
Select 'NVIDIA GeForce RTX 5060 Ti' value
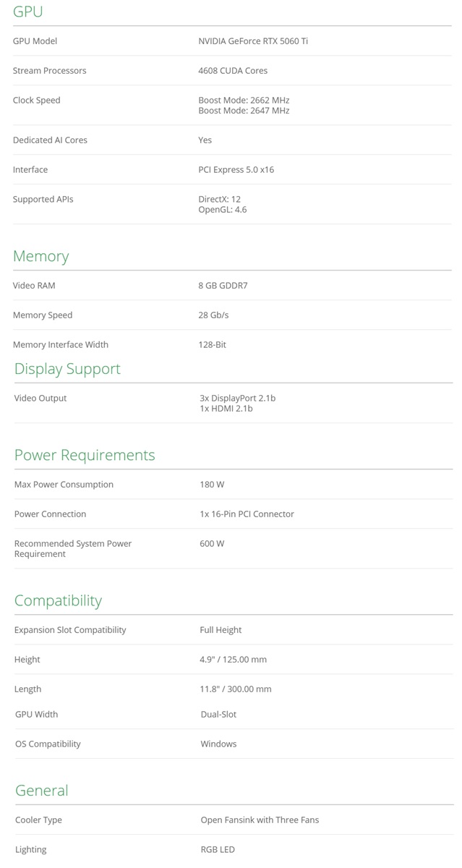pyautogui.click(x=253, y=41)
